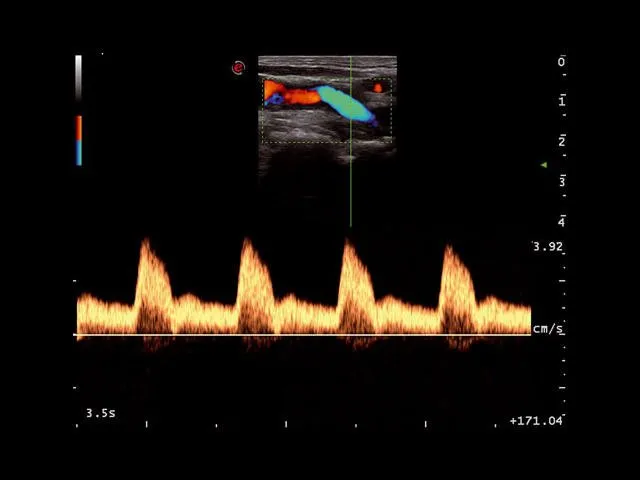Click the depth marker labeled 1

coord(561,102)
